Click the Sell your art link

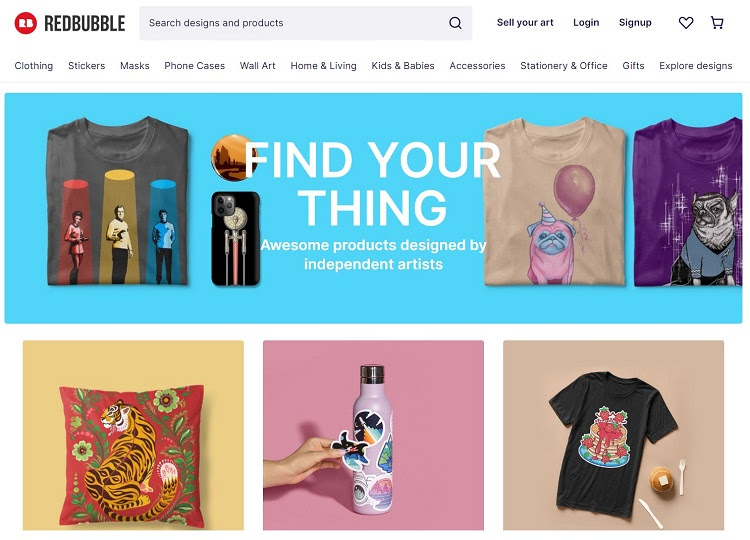(x=525, y=22)
